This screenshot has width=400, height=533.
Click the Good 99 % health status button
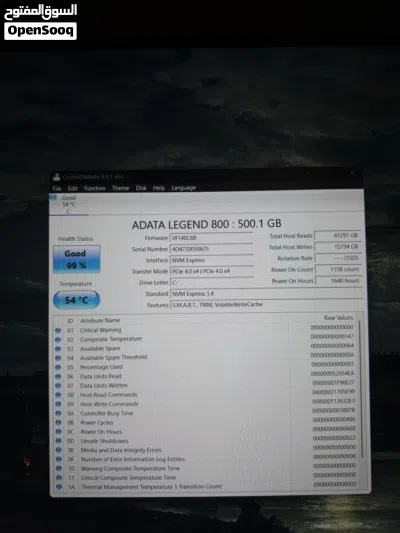coord(76,259)
